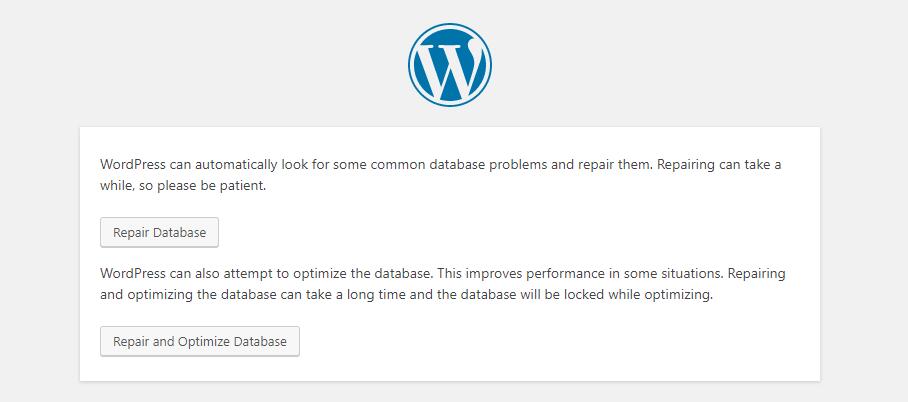
Task: Start repairing and optimizing the database
Action: [199, 341]
